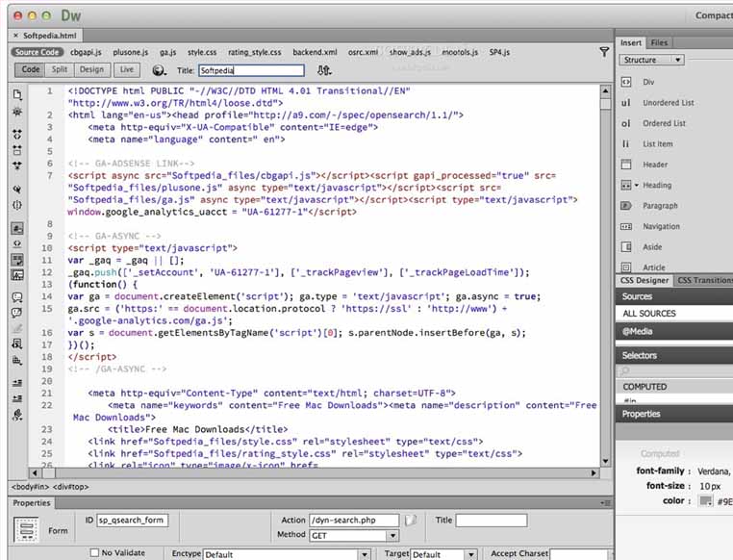Select body#in in tag selector
733x560 pixels.
30,487
